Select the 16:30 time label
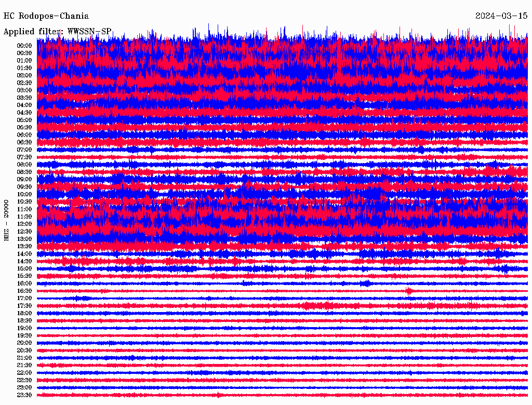 pyautogui.click(x=24, y=291)
